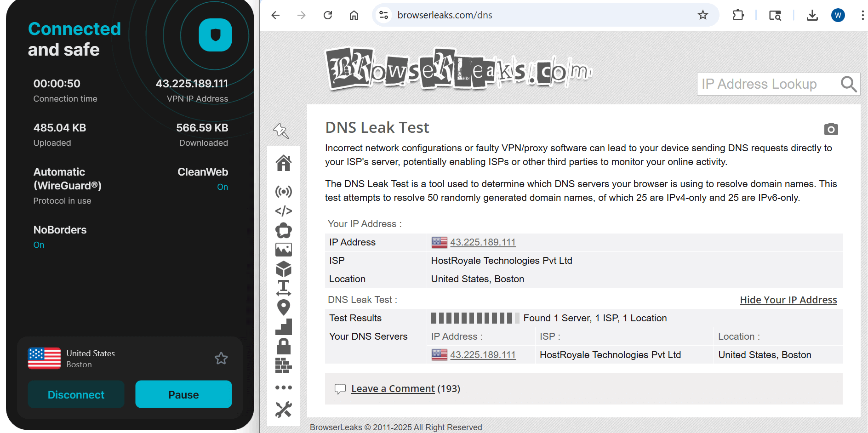Bookmark this page with star icon
Viewport: 868px width, 433px height.
click(703, 15)
